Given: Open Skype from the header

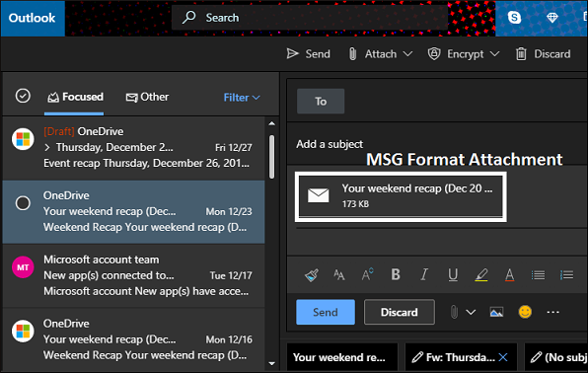Looking at the screenshot, I should point(514,17).
